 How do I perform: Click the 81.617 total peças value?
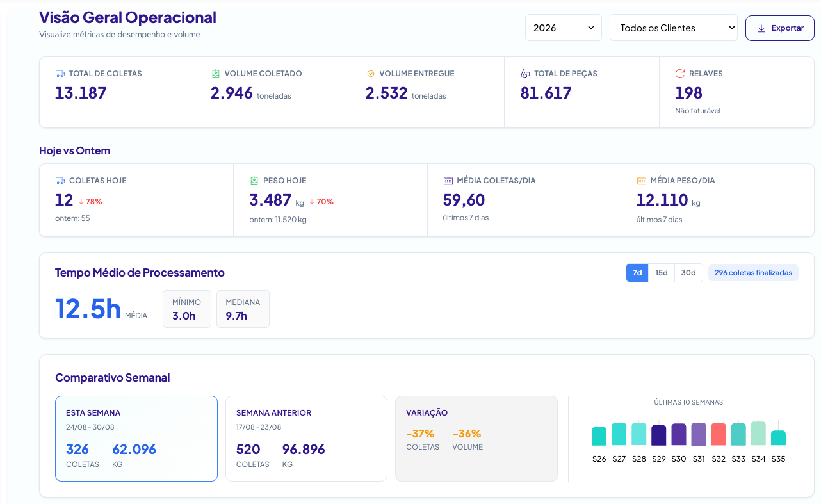pos(546,93)
